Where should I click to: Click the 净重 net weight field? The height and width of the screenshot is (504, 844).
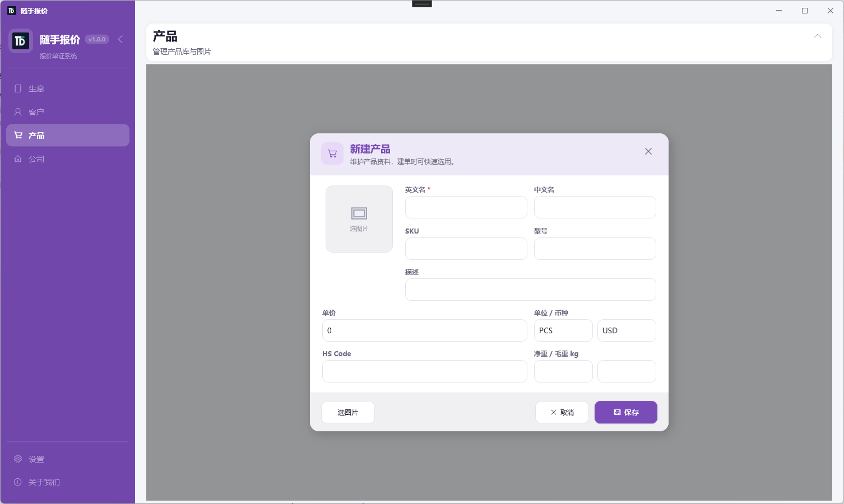[563, 371]
